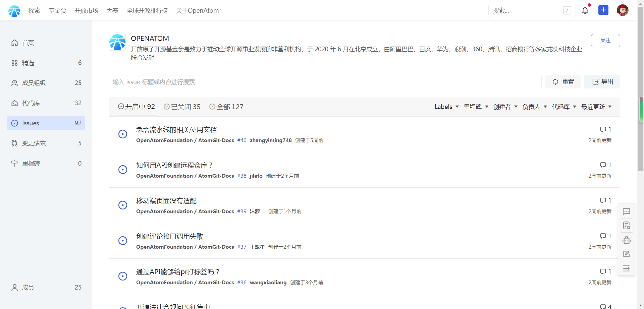Screen dimensions: 644x309
Task: Open issue 急需流水线的相关使用文档
Action: (176, 130)
